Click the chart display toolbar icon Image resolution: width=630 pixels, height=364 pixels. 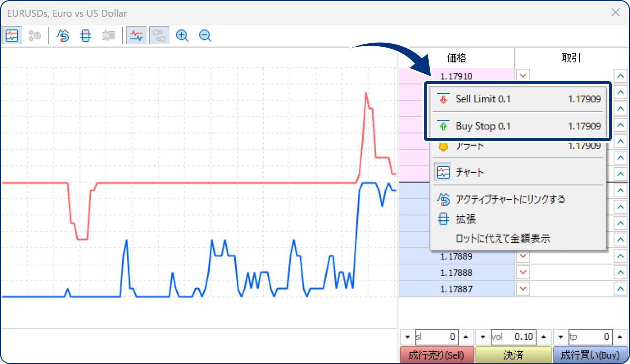pyautogui.click(x=12, y=35)
